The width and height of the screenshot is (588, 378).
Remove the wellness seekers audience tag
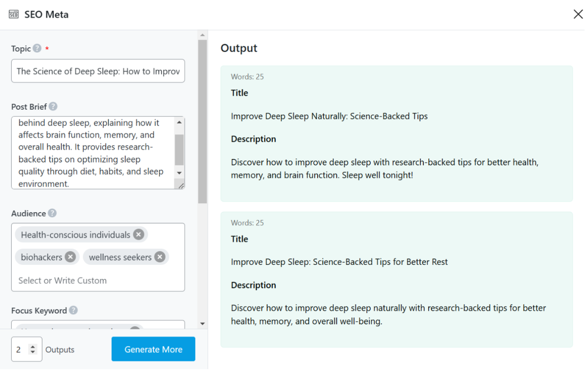coord(160,257)
